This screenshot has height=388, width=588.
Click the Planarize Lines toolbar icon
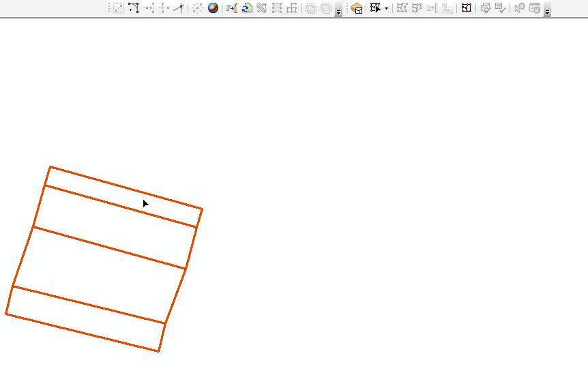pos(292,8)
